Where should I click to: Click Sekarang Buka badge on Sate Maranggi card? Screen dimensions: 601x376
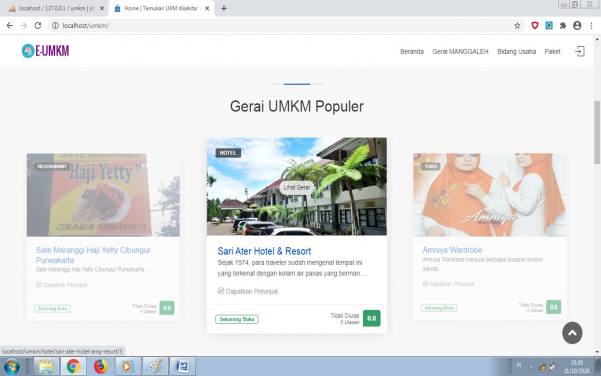click(x=52, y=309)
